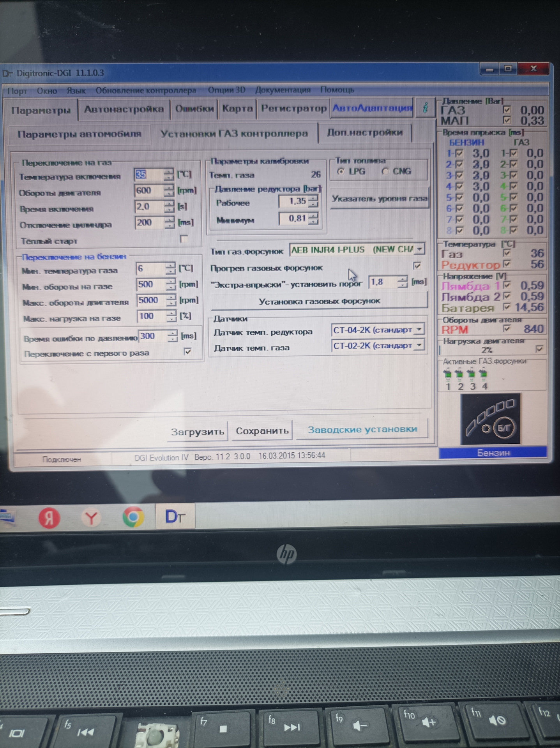Toggle gas injector 1 checkbox
The image size is (560, 748).
click(513, 153)
